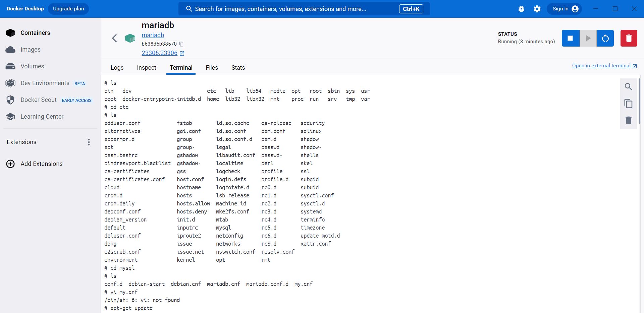The height and width of the screenshot is (313, 644).
Task: Click docker-entrypoint-initdb.d in the terminal
Action: (x=162, y=99)
